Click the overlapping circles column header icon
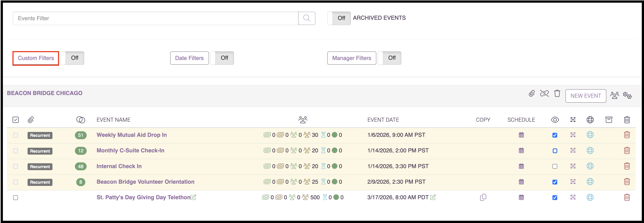 (x=80, y=120)
